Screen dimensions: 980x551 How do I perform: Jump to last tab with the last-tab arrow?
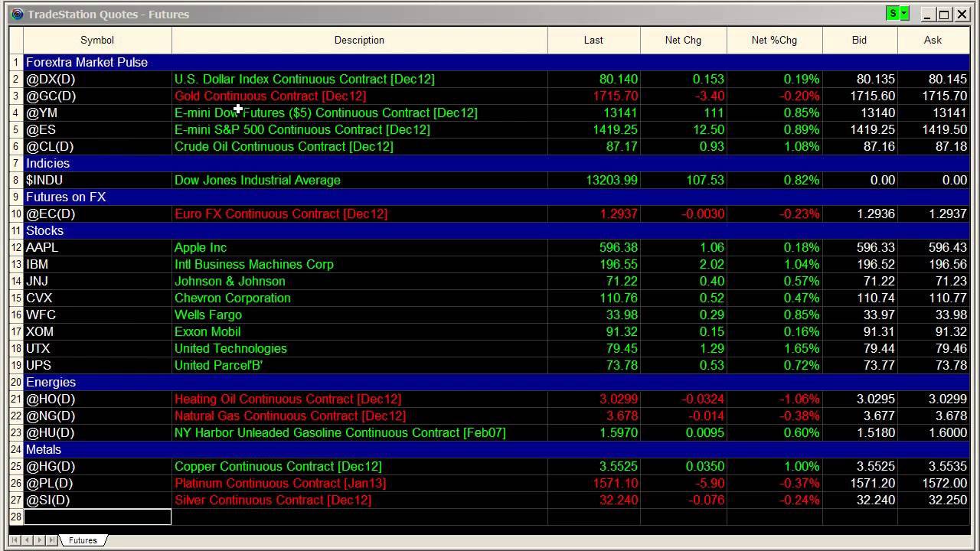click(x=53, y=540)
